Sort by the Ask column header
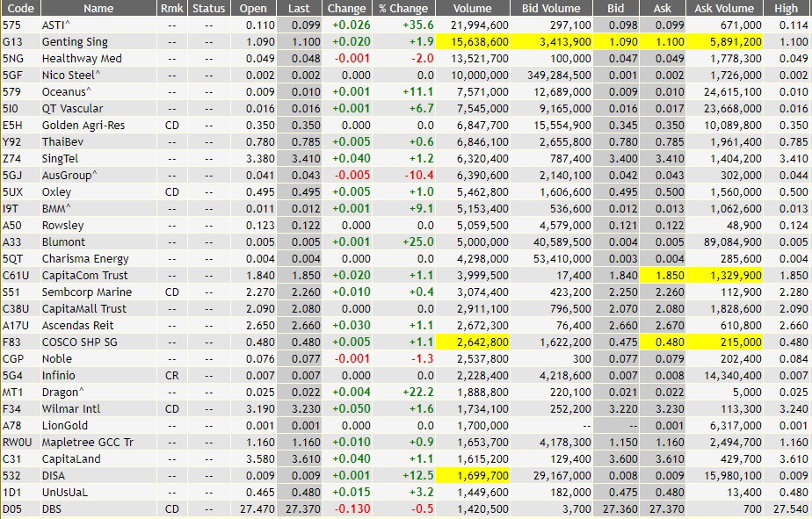The width and height of the screenshot is (812, 519). 663,8
